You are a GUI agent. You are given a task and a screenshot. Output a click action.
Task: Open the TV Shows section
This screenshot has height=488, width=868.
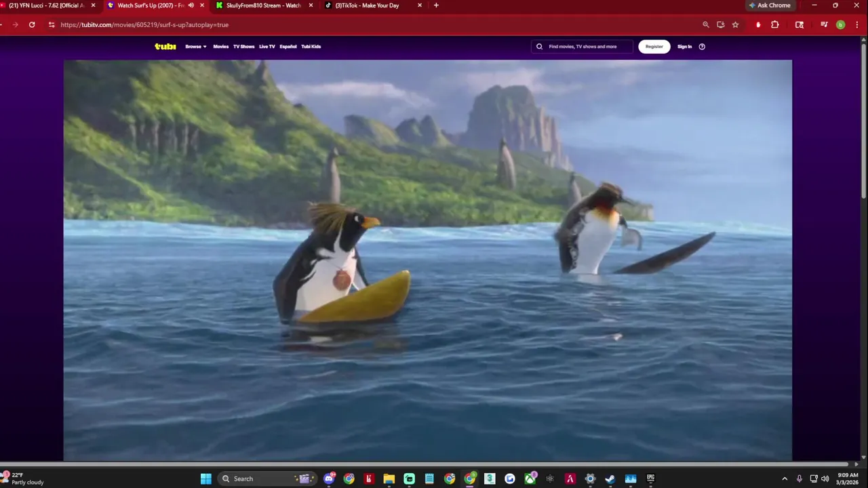pos(243,47)
